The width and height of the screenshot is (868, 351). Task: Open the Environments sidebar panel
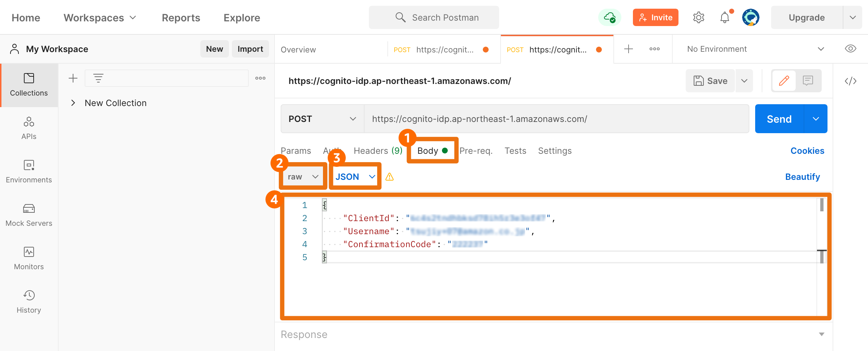(x=29, y=172)
